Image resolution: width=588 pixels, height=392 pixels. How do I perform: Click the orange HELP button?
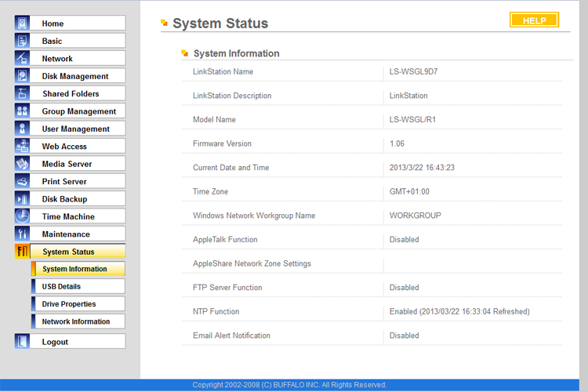pyautogui.click(x=534, y=20)
